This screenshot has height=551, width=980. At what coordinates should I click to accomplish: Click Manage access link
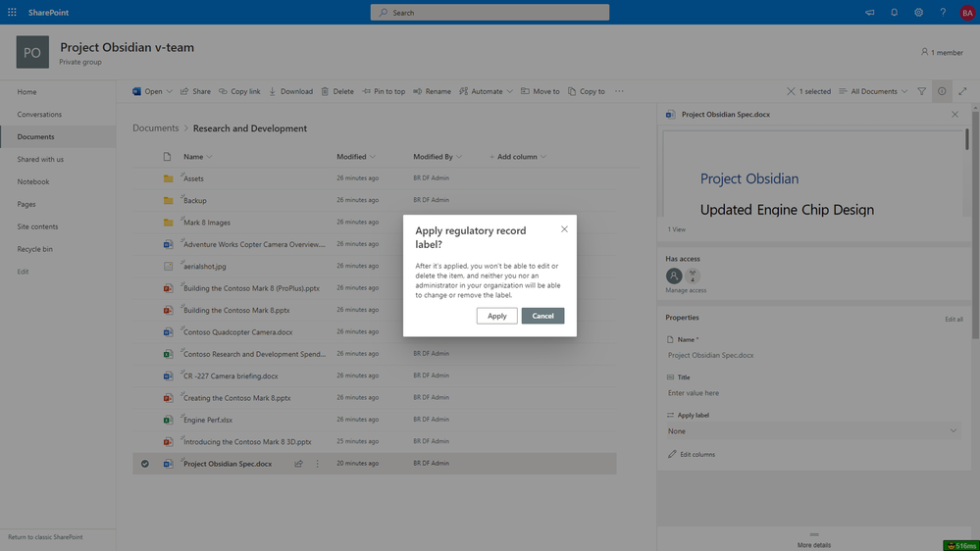click(686, 290)
